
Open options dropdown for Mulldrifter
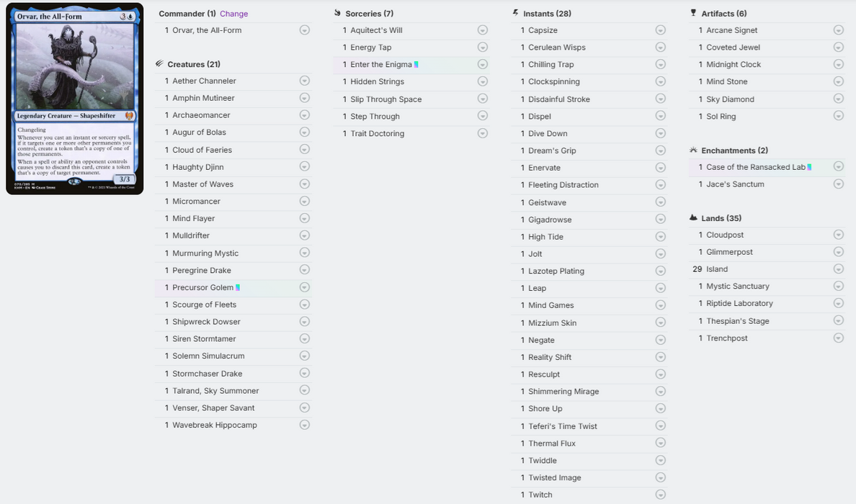305,235
